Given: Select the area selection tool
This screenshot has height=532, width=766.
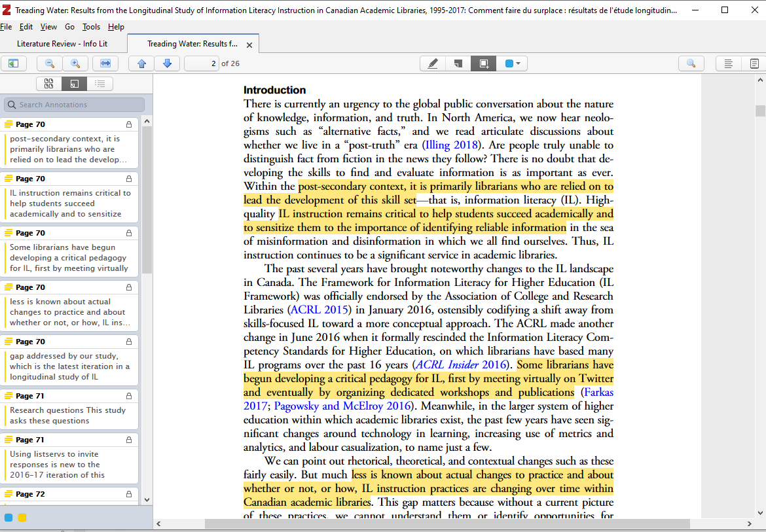Looking at the screenshot, I should tap(484, 63).
